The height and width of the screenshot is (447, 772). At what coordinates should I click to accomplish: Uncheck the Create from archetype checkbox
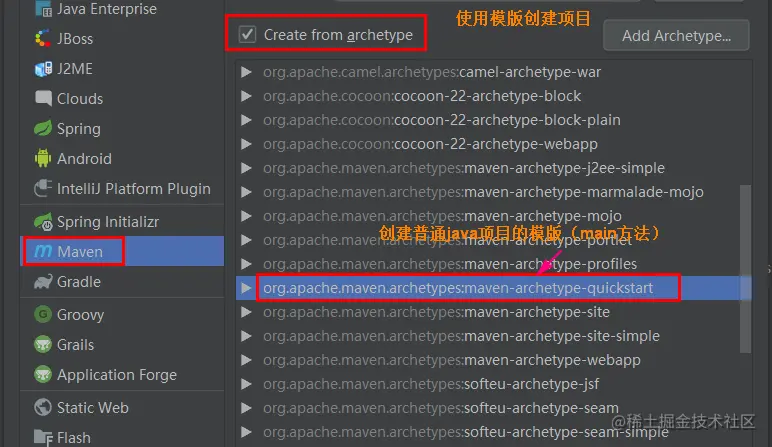[247, 34]
